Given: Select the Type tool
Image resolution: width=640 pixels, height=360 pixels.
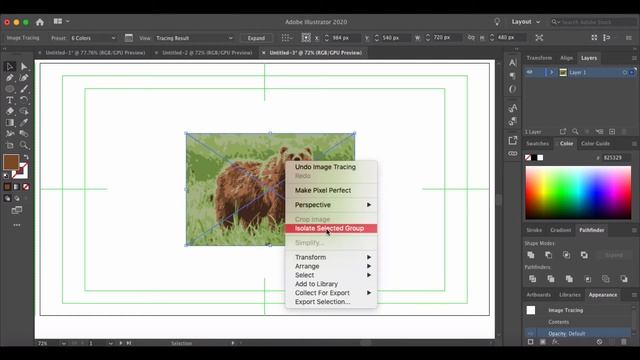Looking at the screenshot, I should click(x=10, y=100).
